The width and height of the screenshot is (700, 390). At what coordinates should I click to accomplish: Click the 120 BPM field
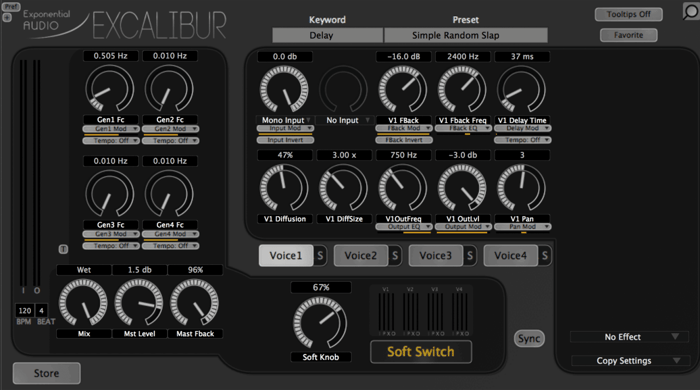(25, 311)
